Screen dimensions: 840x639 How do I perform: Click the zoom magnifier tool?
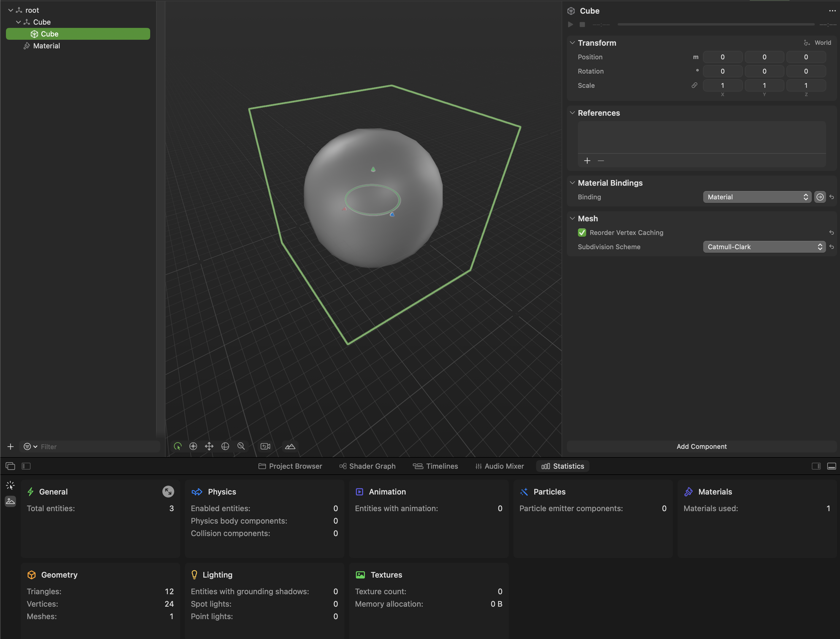point(241,446)
